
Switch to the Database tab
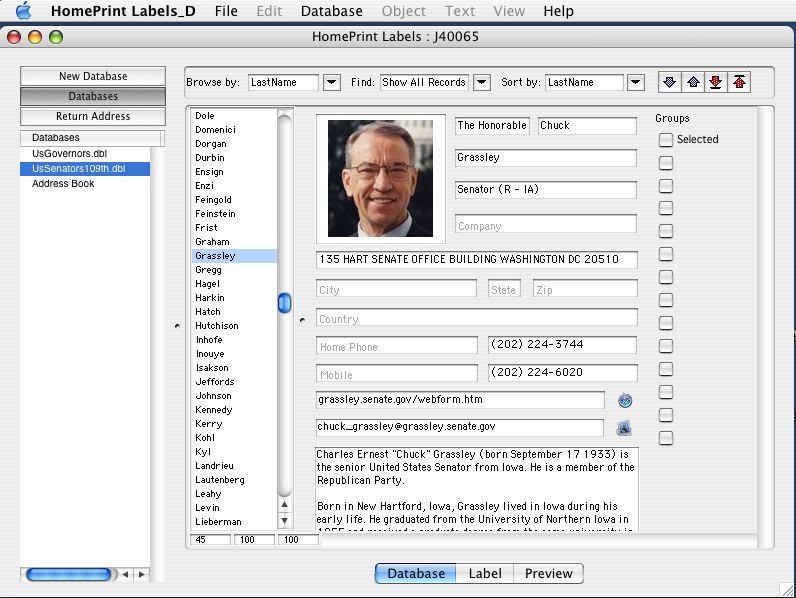click(416, 574)
